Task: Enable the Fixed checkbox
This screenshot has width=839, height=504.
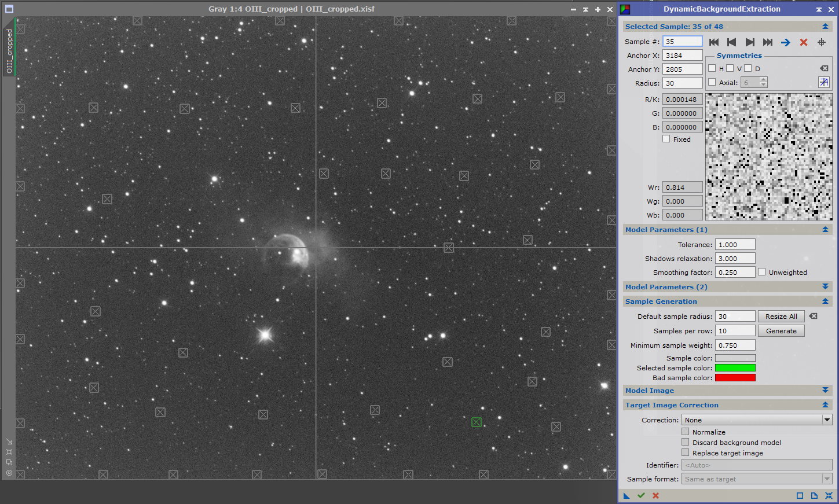Action: [666, 139]
